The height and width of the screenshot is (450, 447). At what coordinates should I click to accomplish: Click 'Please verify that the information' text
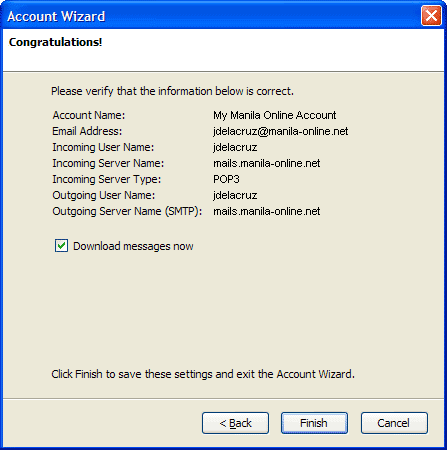(172, 91)
